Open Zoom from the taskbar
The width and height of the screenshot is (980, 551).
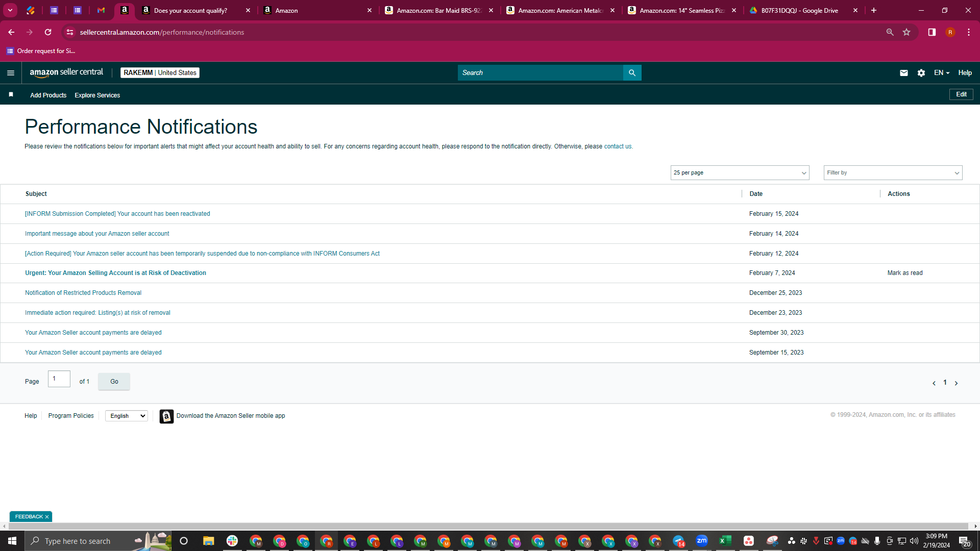pos(702,541)
